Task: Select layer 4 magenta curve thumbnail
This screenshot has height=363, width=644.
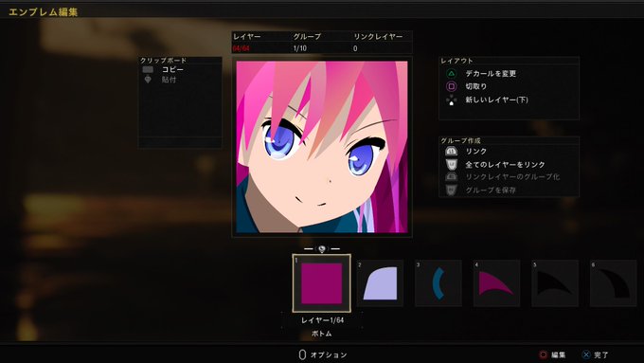Action: click(x=496, y=283)
